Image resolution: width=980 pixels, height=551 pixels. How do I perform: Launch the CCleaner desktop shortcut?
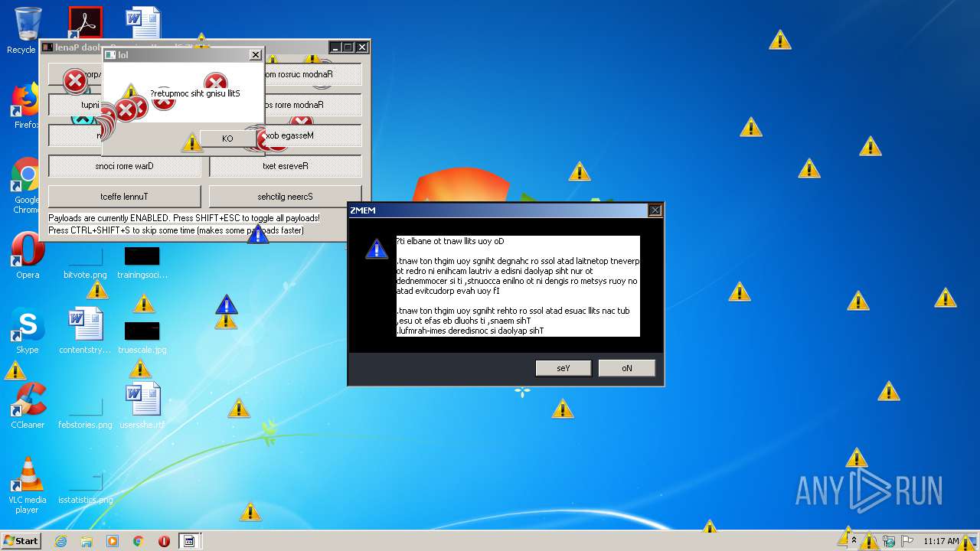pos(27,406)
